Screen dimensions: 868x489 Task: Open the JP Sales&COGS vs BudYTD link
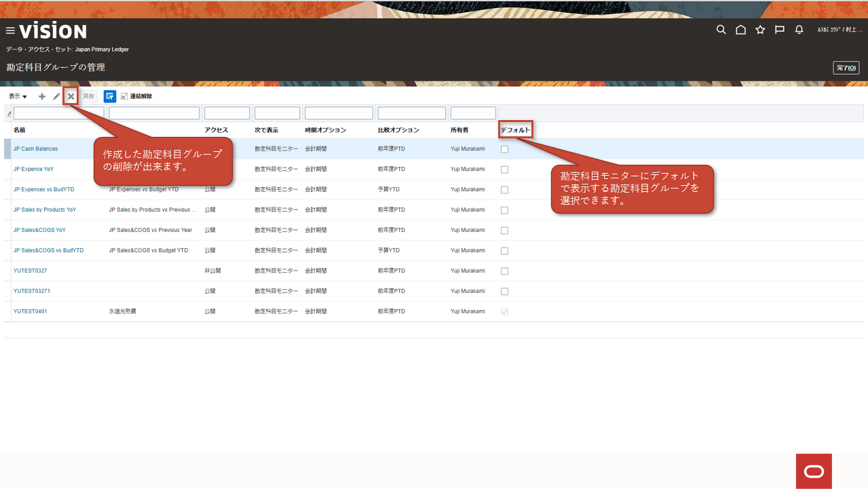pyautogui.click(x=49, y=250)
